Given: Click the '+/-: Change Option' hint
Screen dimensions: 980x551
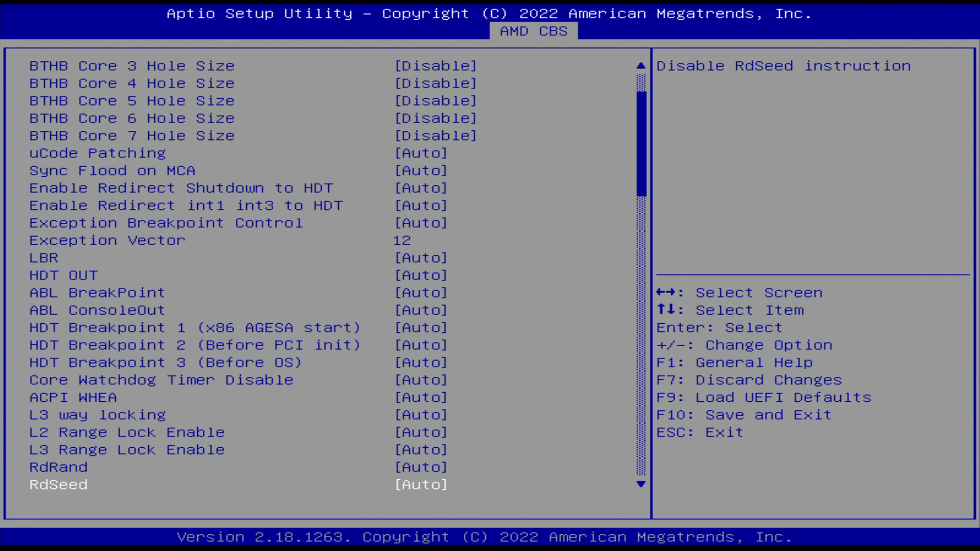Looking at the screenshot, I should (x=744, y=345).
